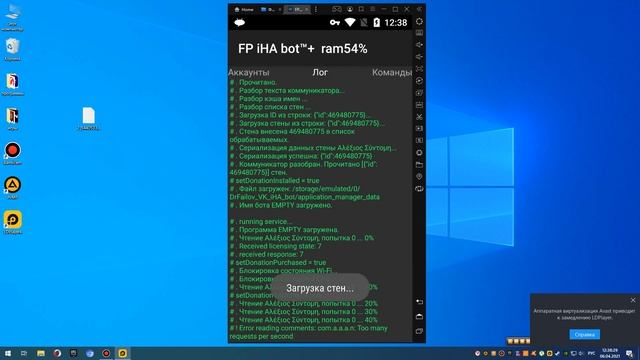Viewport: 640px width, 360px height.
Task: Click log line 'received response: 7'
Action: [x=267, y=254]
